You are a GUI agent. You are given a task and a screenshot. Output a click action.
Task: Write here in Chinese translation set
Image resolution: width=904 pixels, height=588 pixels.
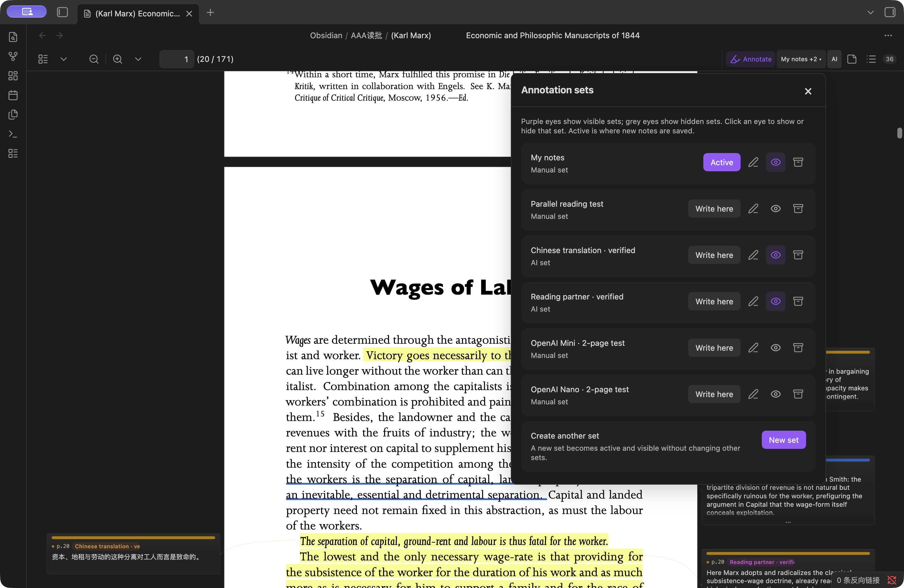pos(714,255)
